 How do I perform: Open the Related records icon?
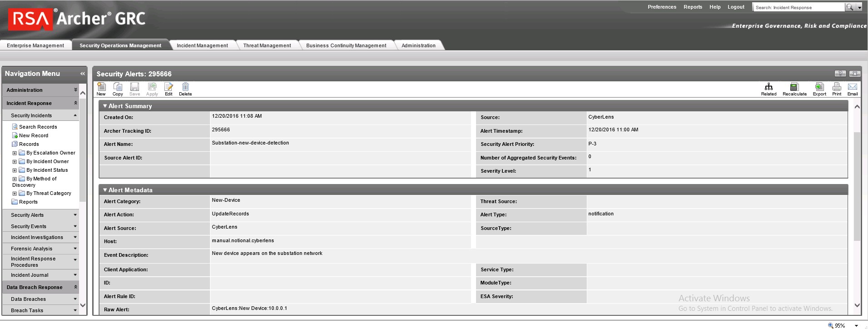pyautogui.click(x=769, y=89)
